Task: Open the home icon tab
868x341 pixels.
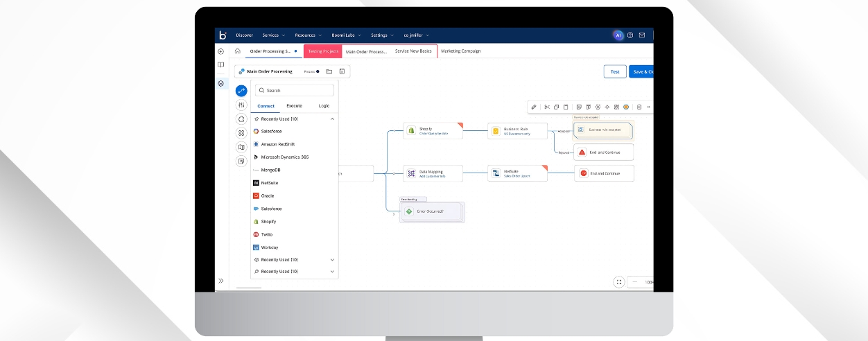Action: [x=238, y=51]
